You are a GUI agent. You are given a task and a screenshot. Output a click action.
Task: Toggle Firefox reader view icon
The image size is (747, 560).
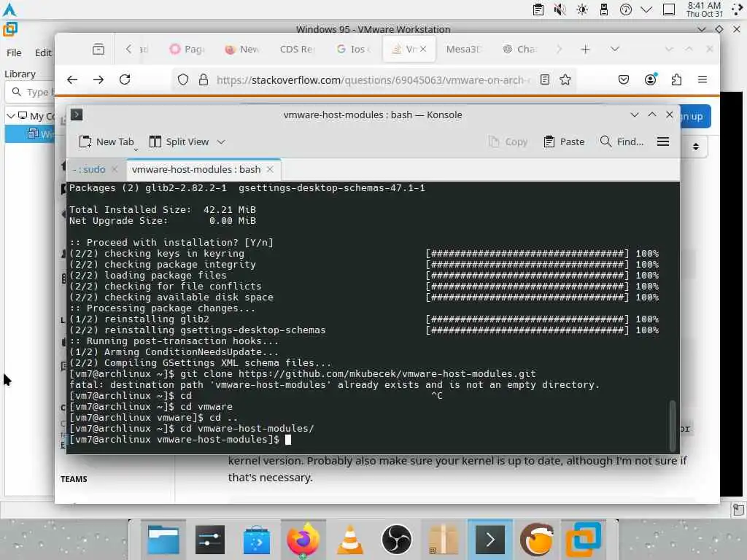click(x=545, y=80)
